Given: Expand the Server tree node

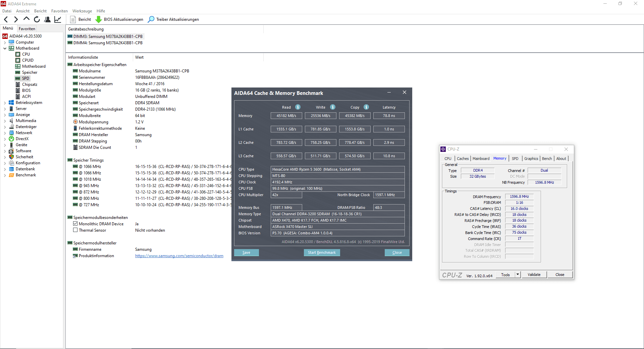Looking at the screenshot, I should click(x=5, y=109).
